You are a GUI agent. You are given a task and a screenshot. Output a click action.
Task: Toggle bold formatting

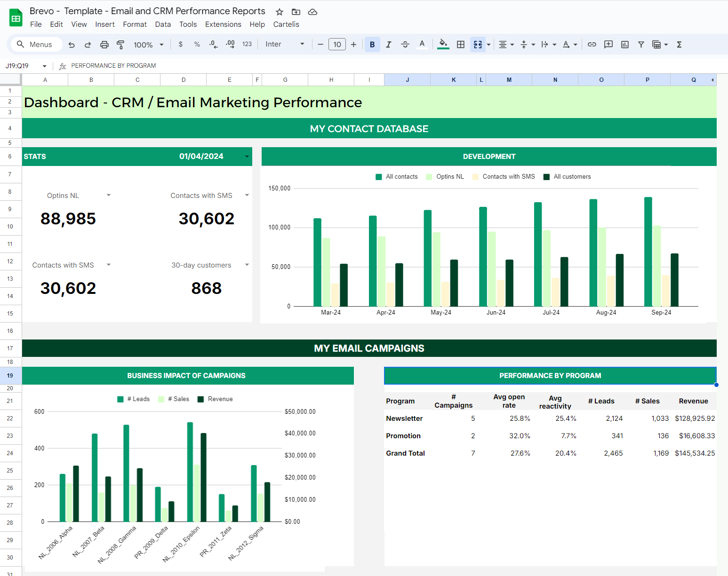click(372, 45)
